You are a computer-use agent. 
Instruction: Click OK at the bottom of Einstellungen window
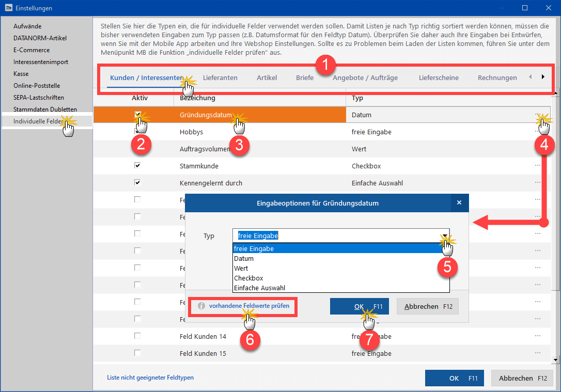click(455, 378)
